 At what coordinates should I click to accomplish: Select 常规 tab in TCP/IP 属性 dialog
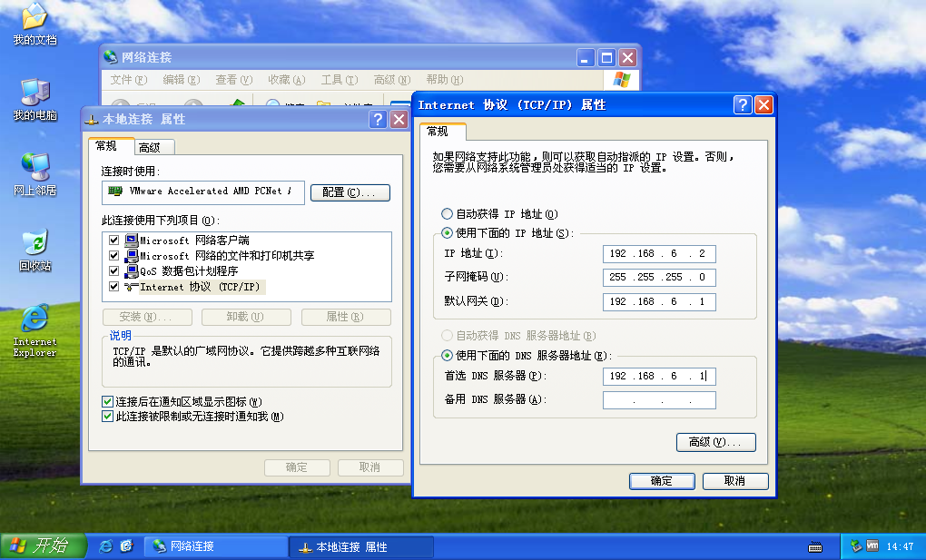(442, 131)
